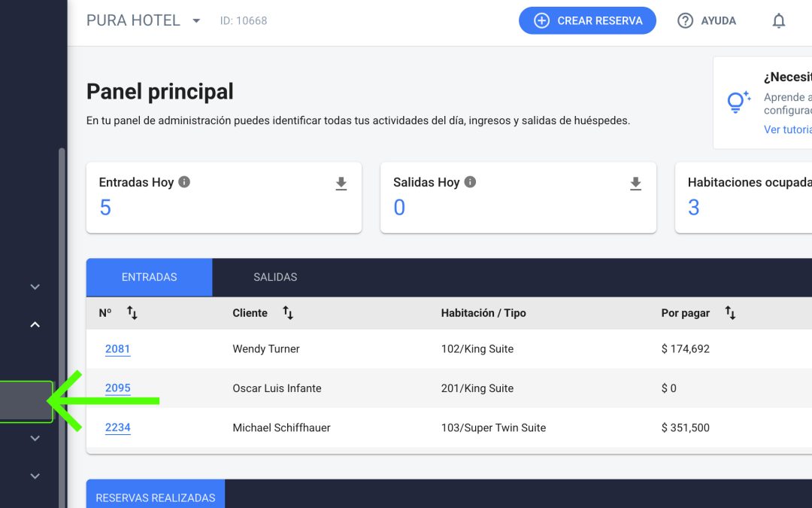The image size is (812, 508).
Task: Click the Entradas Hoy info icon
Action: coord(184,182)
